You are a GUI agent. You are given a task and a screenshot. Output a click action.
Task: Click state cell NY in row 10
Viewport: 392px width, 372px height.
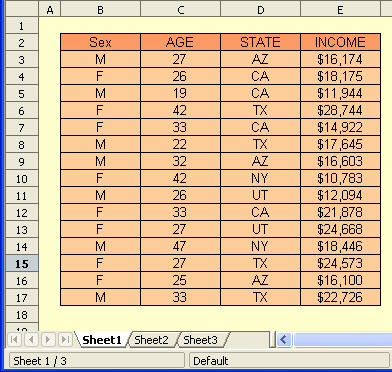click(260, 178)
